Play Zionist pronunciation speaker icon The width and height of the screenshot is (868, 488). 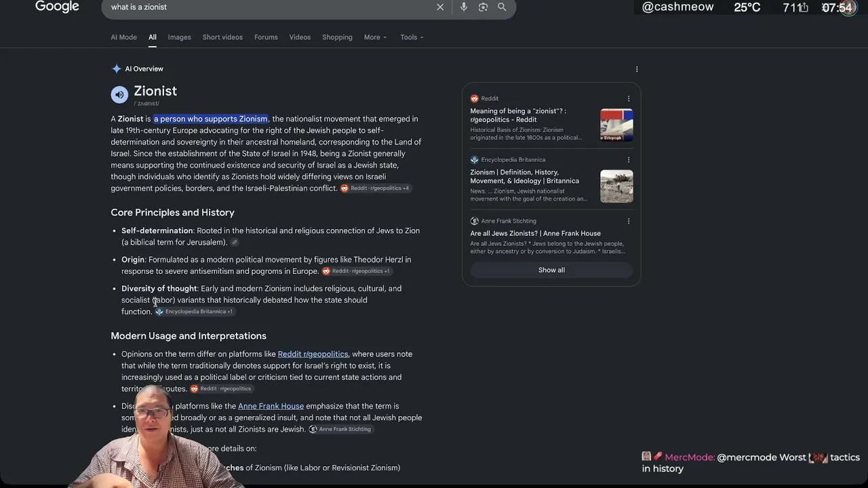click(119, 95)
